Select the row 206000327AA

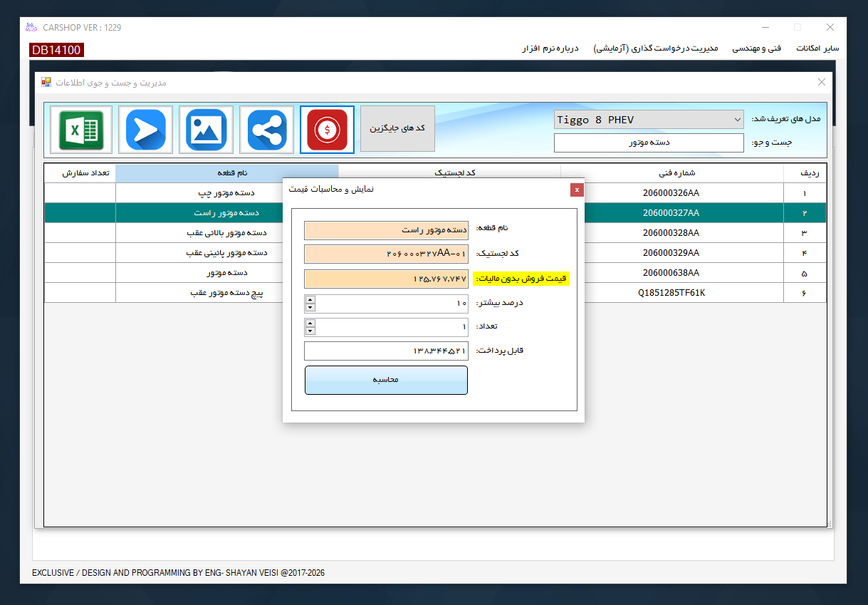click(x=435, y=213)
